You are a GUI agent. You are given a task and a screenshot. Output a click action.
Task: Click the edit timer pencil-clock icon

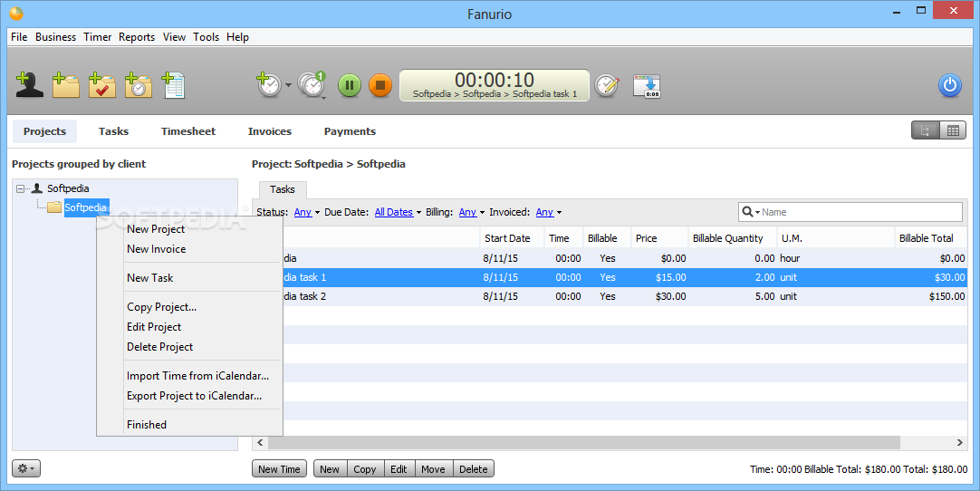pyautogui.click(x=606, y=85)
